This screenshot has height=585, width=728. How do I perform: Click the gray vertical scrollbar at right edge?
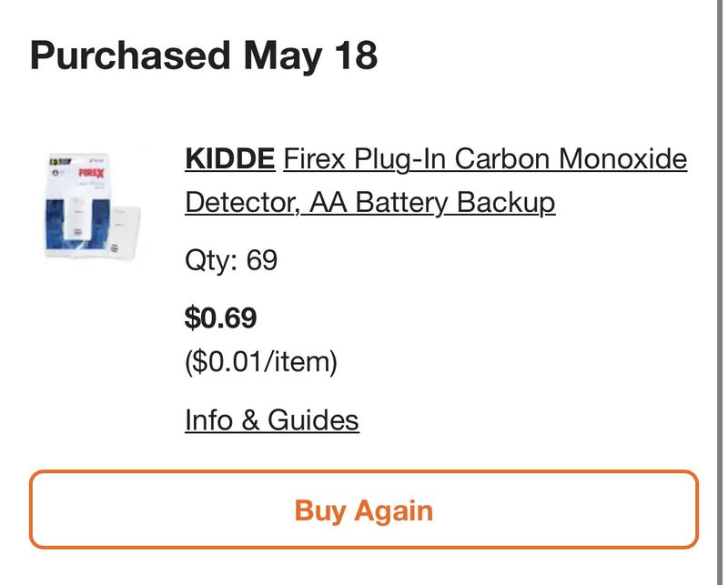[x=720, y=293]
